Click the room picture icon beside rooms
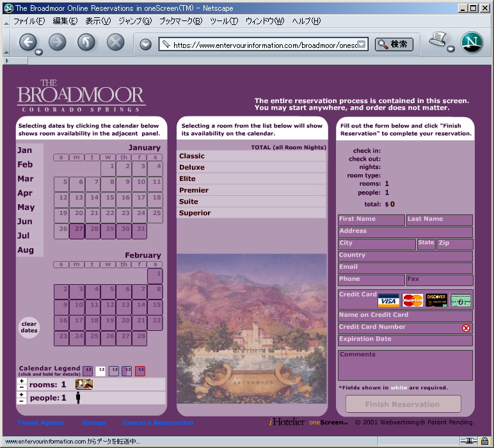Image resolution: width=494 pixels, height=448 pixels. (84, 384)
